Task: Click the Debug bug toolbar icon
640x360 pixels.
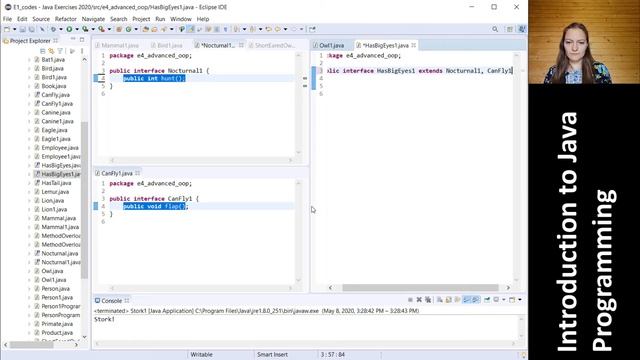Action: point(53,29)
